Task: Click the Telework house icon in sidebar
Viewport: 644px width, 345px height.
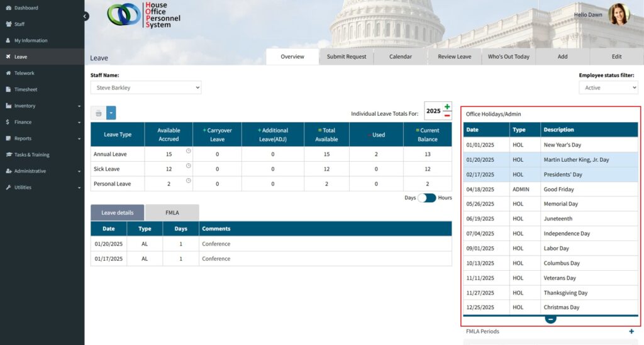Action: point(8,73)
